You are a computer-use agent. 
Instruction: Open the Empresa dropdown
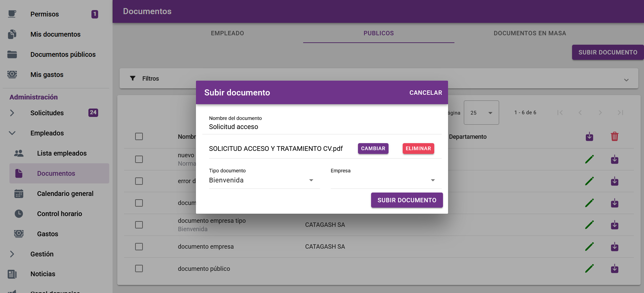click(386, 180)
